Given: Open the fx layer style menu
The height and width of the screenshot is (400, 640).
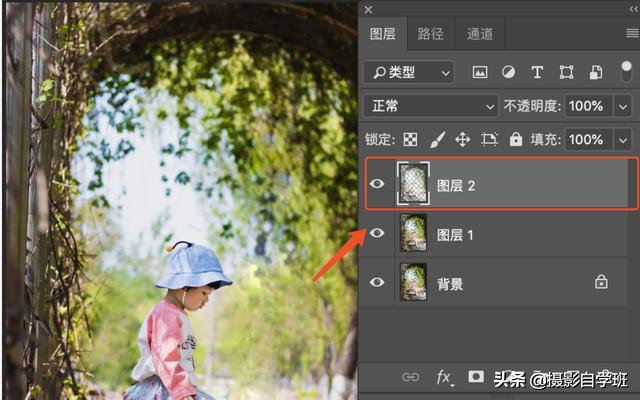Looking at the screenshot, I should coord(444,377).
